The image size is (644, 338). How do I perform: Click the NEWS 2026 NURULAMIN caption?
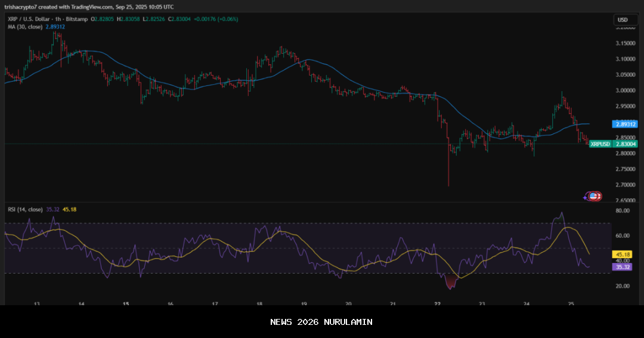pyautogui.click(x=321, y=322)
